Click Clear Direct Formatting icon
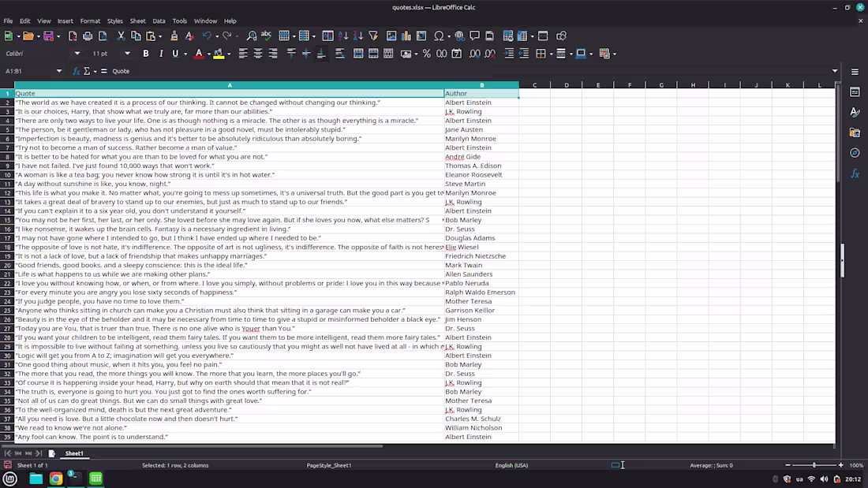Screen dimensions: 868x488 point(189,36)
